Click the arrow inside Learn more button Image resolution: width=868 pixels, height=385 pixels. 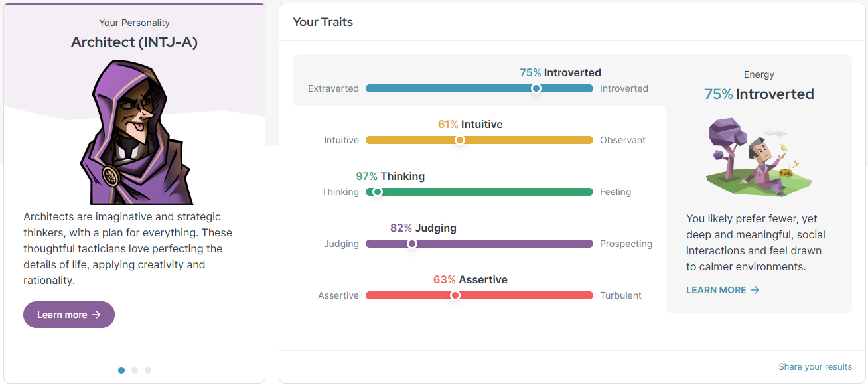point(96,315)
